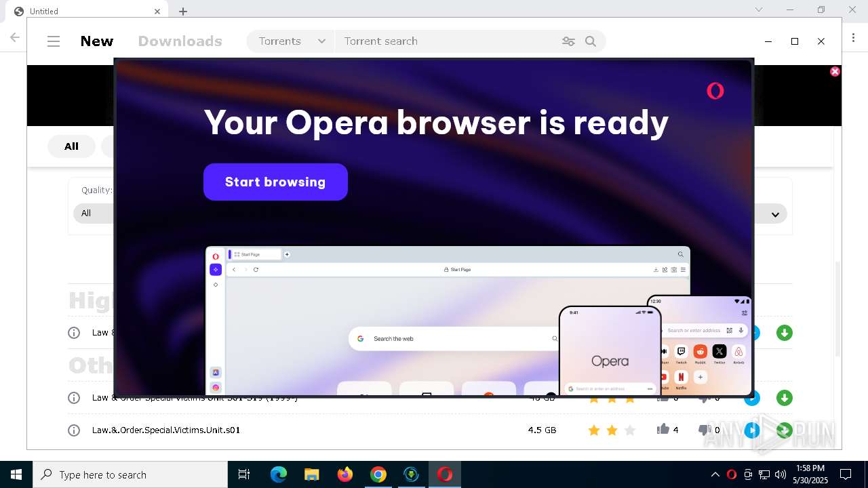Screen dimensions: 868x488
Task: Go back with the browser back arrow
Action: [14, 38]
